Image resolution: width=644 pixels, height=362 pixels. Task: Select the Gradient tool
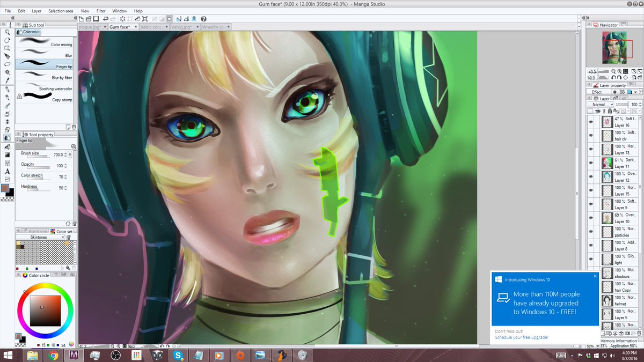(7, 154)
